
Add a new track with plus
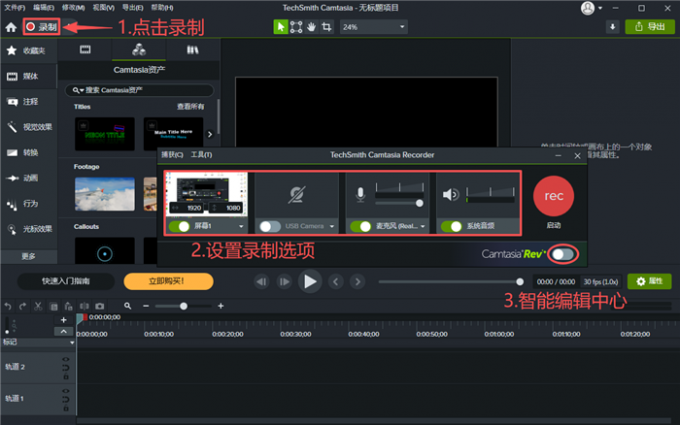[63, 320]
